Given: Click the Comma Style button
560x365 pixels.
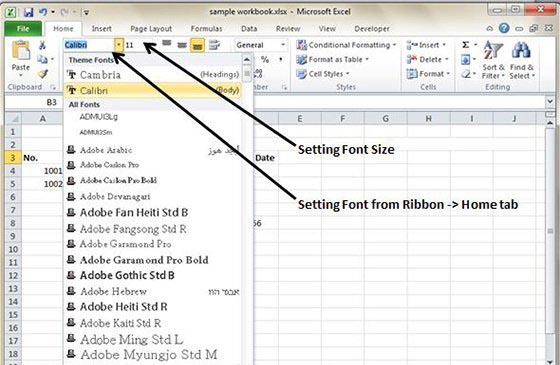Looking at the screenshot, I should tap(281, 59).
